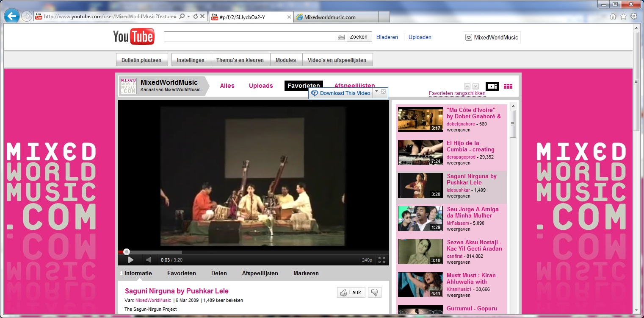Viewport: 644px width, 318px height.
Task: Click the lelepushkar uploader link
Action: (x=459, y=190)
